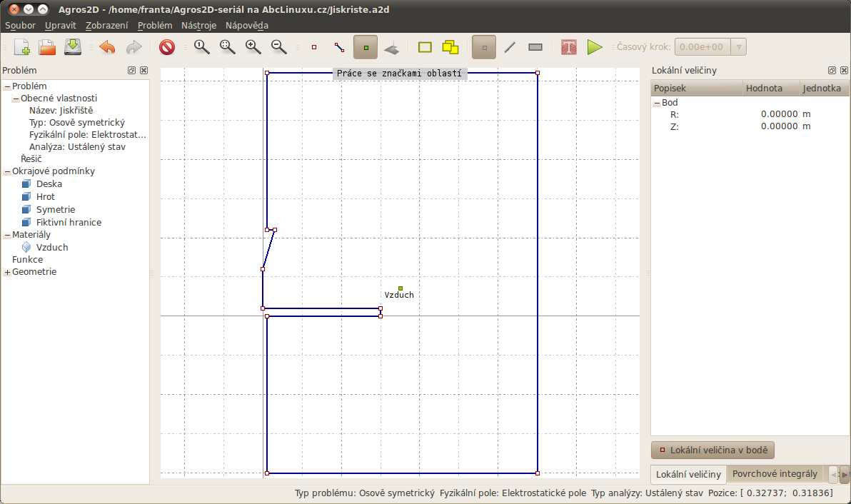
Task: Zoom to fit with the best-fit magnifier
Action: [x=228, y=47]
